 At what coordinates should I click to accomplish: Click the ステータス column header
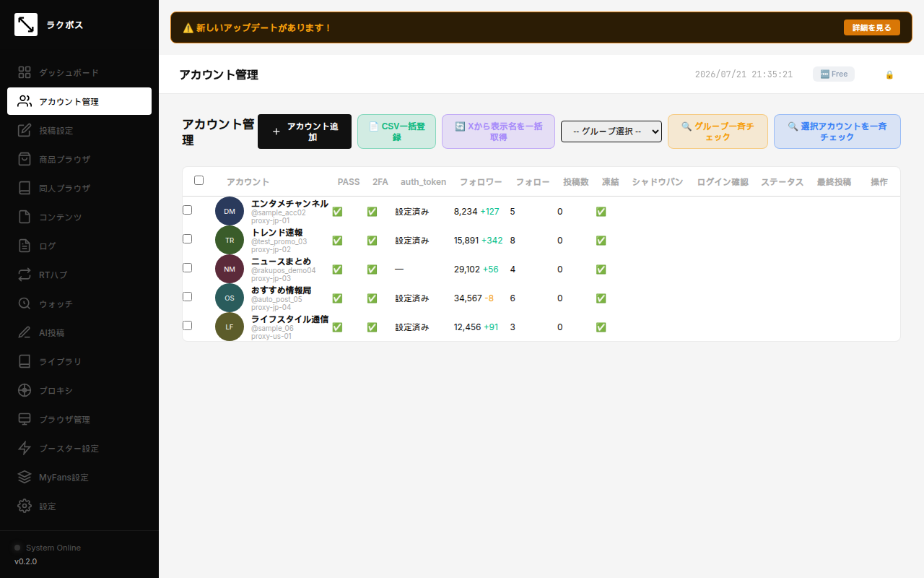783,182
